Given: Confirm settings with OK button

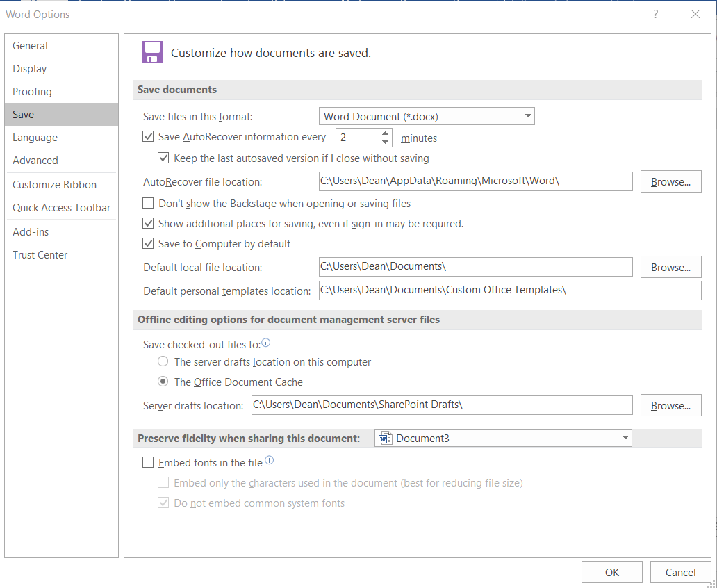Looking at the screenshot, I should pos(612,573).
